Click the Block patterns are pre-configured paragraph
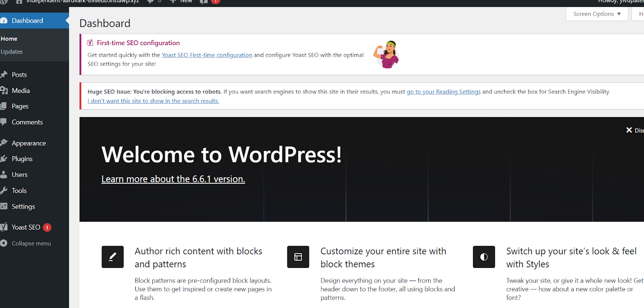Image resolution: width=644 pixels, height=308 pixels. (203, 289)
